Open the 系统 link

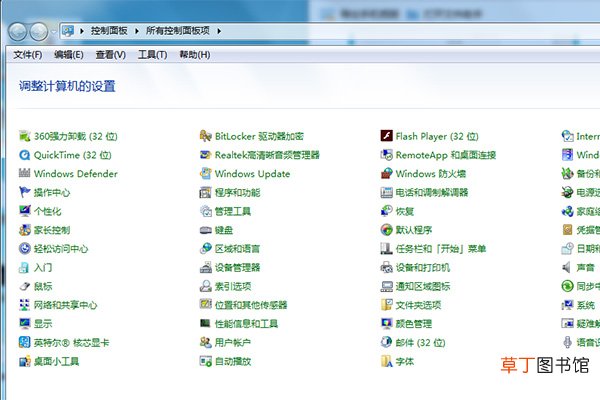click(586, 305)
